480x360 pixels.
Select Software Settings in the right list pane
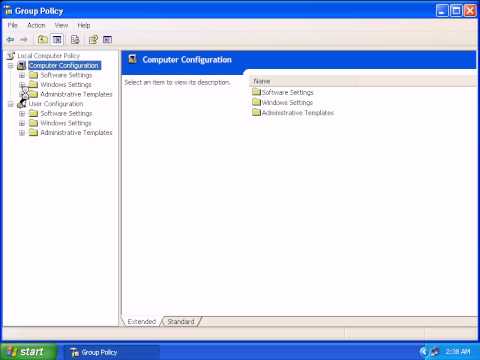[x=283, y=92]
